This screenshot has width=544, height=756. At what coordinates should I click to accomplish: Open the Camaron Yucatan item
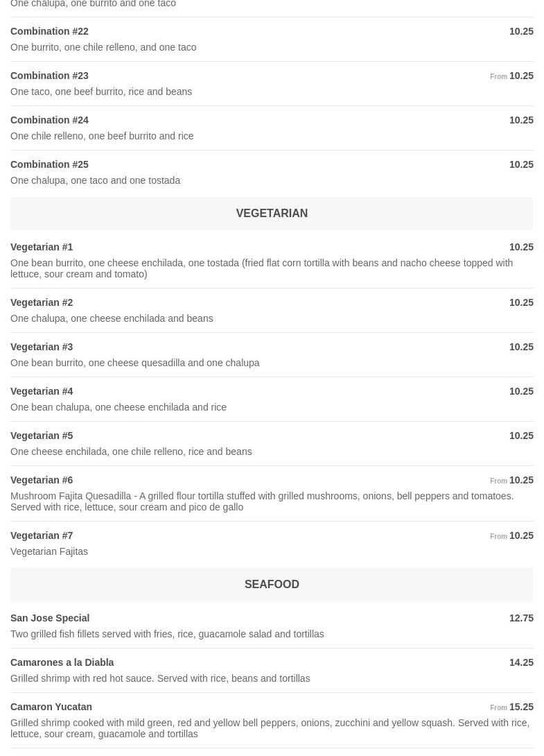(51, 707)
